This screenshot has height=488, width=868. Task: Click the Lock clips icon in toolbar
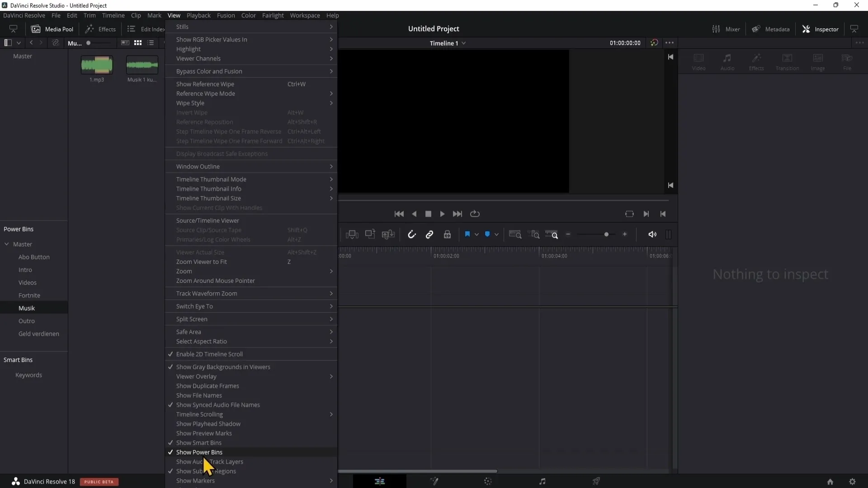coord(448,234)
